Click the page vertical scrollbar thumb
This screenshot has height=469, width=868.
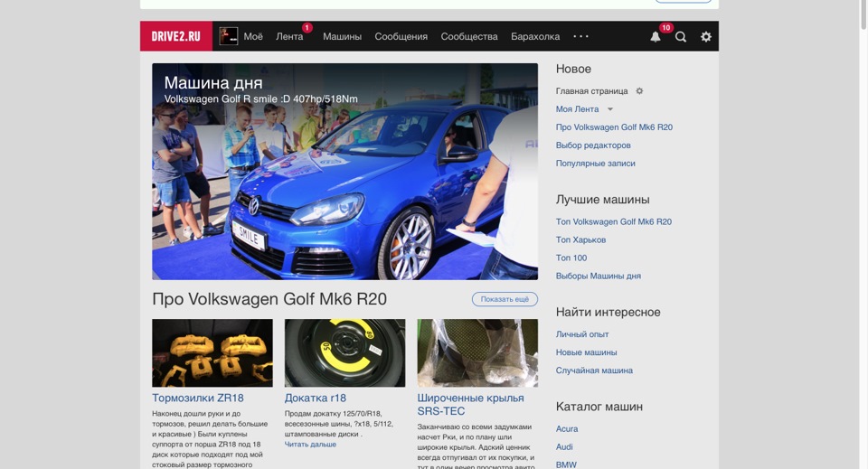[863, 15]
